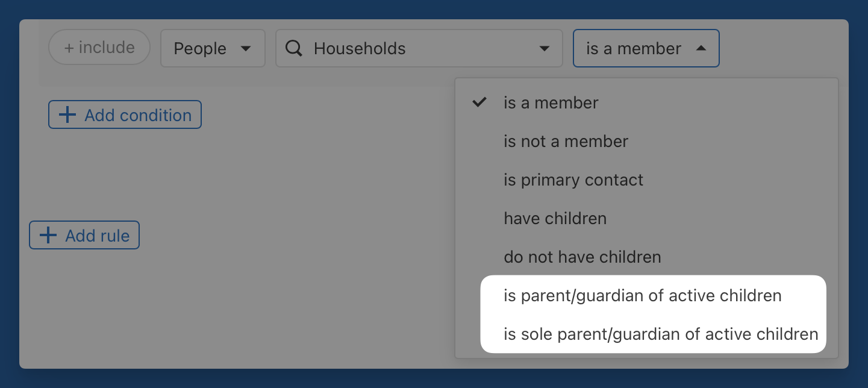Select the checked 'is a member' menu option
The height and width of the screenshot is (388, 868).
pyautogui.click(x=551, y=103)
